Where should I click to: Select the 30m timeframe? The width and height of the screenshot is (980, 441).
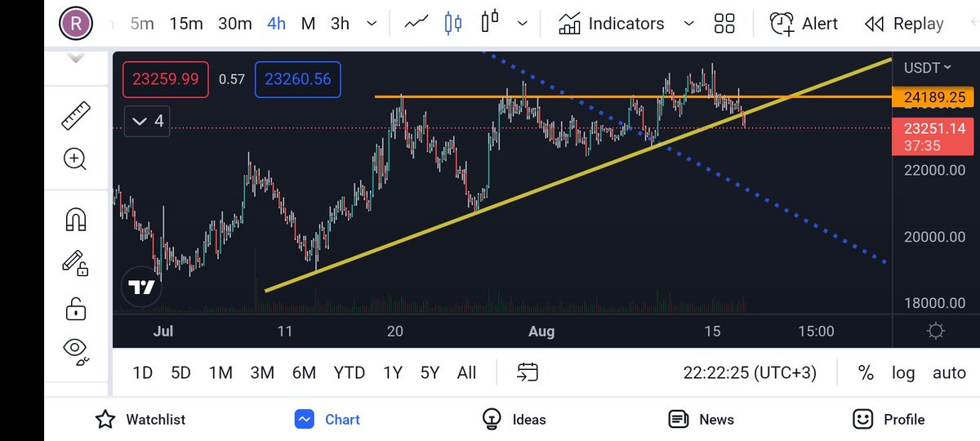pos(235,24)
